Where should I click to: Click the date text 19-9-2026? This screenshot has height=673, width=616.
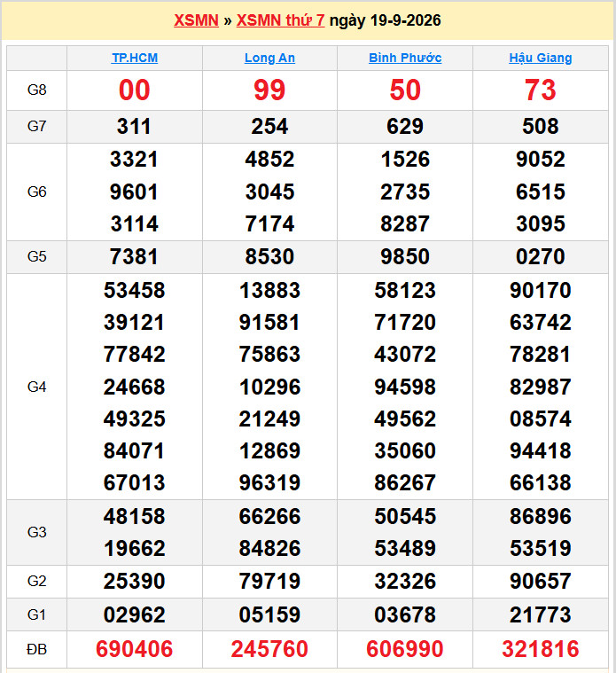pos(406,20)
